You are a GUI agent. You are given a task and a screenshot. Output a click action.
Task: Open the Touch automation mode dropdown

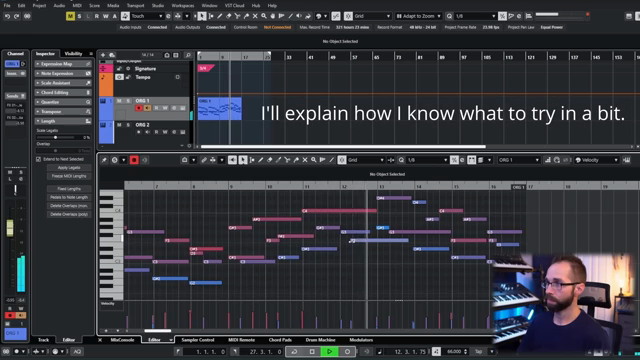(x=147, y=16)
